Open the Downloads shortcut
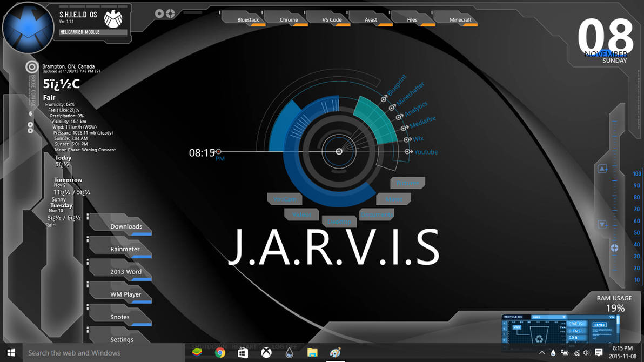The image size is (644, 362). [121, 225]
